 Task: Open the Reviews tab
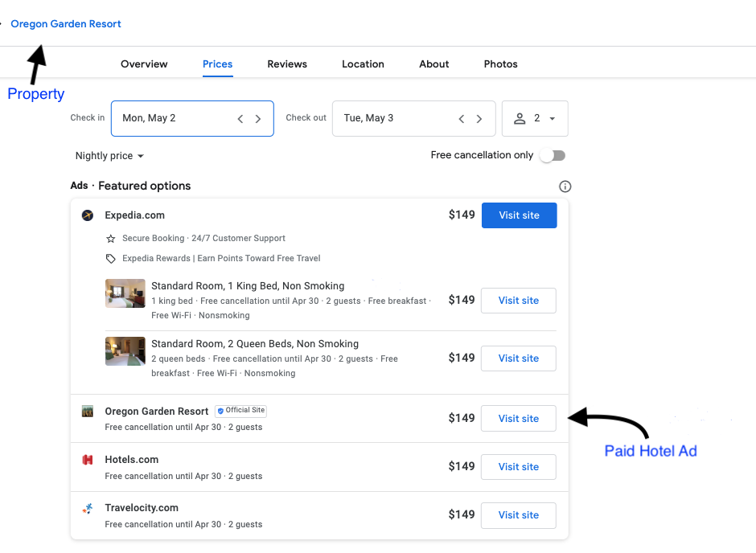coord(287,64)
